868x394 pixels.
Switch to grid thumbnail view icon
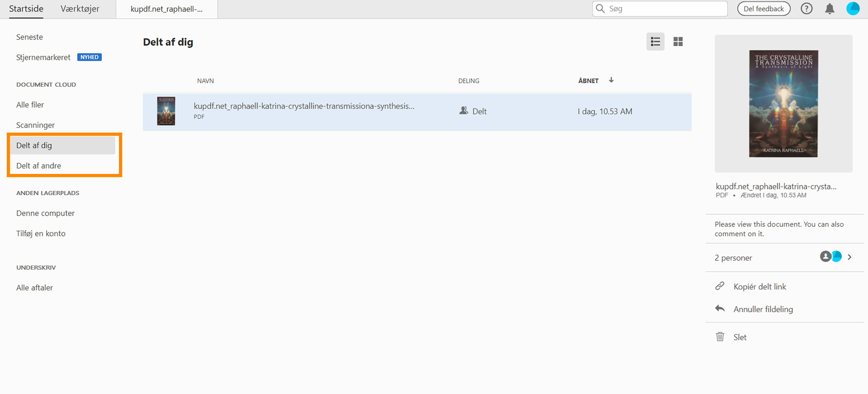678,42
